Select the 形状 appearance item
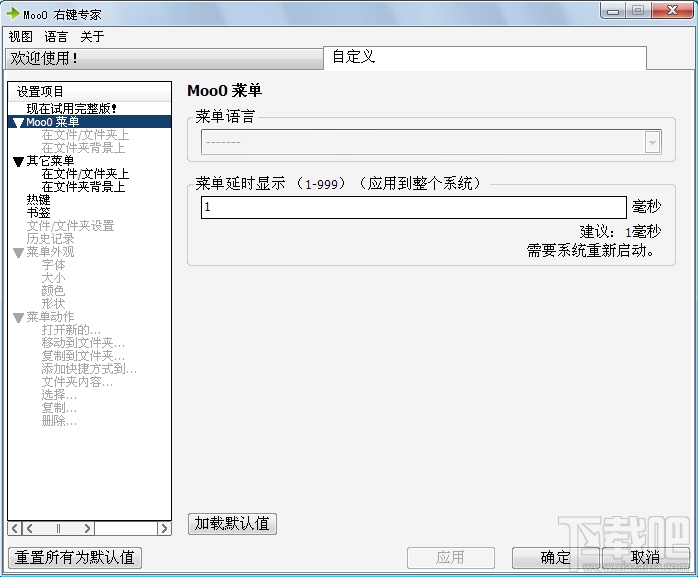 (53, 304)
